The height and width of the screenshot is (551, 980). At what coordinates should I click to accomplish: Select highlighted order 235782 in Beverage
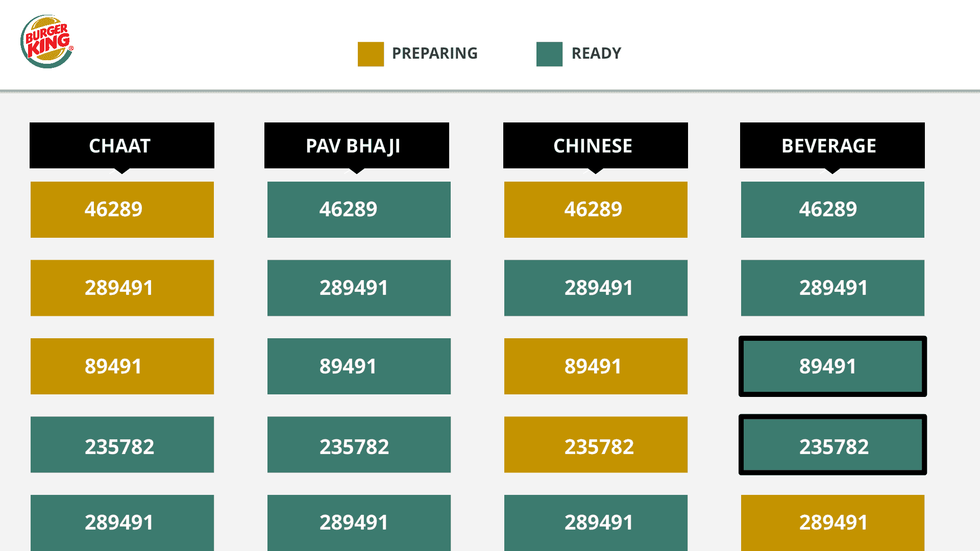(832, 445)
